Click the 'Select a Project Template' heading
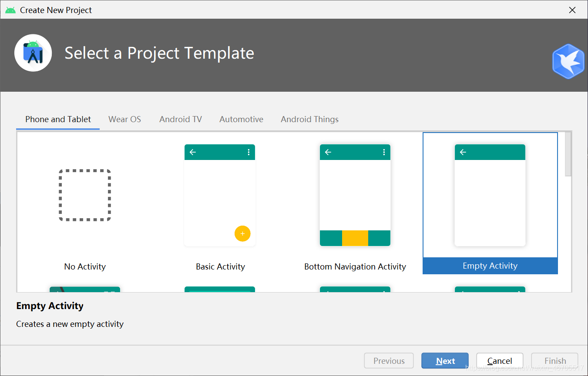 click(x=159, y=53)
